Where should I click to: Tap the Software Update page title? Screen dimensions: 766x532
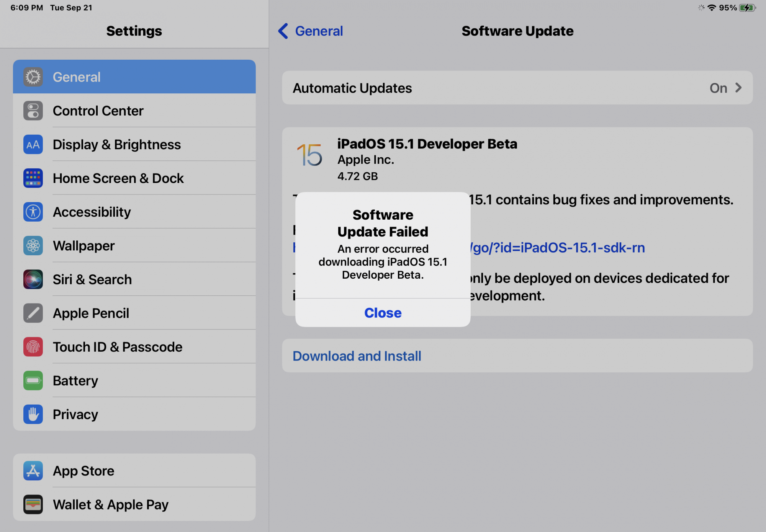(517, 31)
